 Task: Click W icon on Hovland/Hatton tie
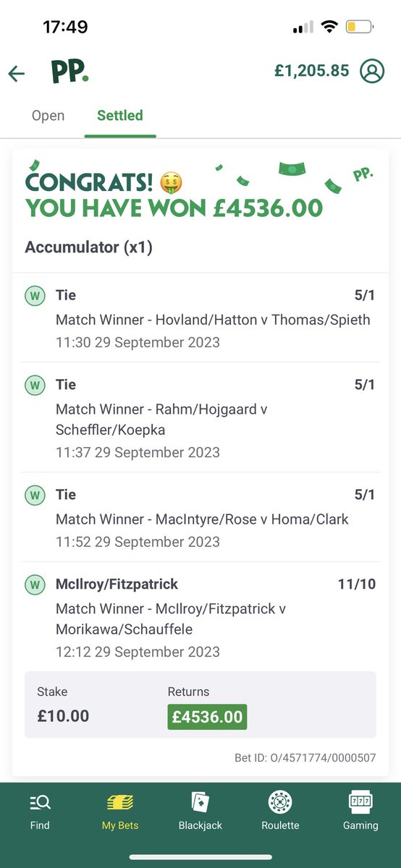pos(35,295)
